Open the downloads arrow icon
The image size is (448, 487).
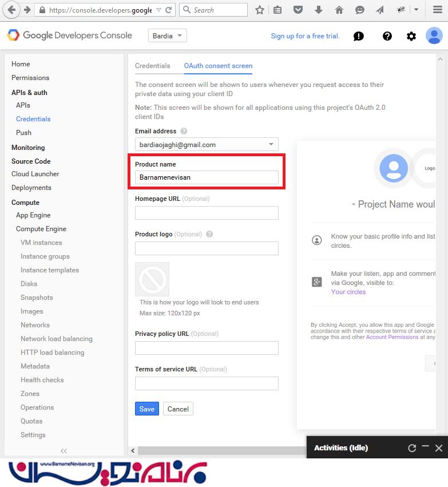(x=319, y=10)
